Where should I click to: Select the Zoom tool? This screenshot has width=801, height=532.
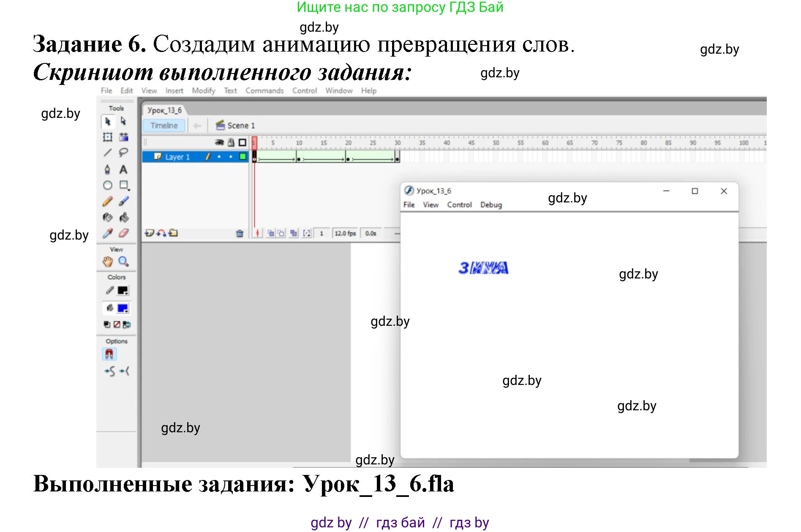pyautogui.click(x=123, y=262)
